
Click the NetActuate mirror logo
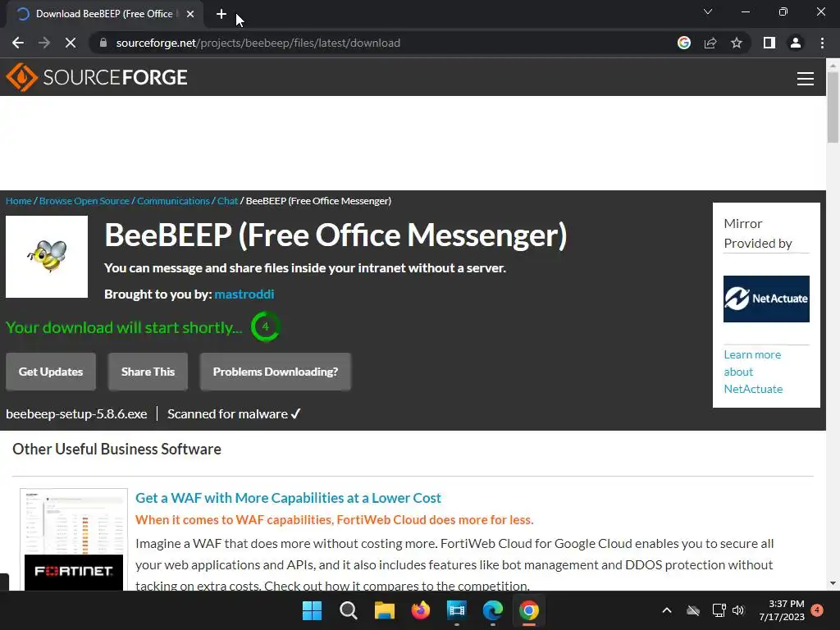766,299
